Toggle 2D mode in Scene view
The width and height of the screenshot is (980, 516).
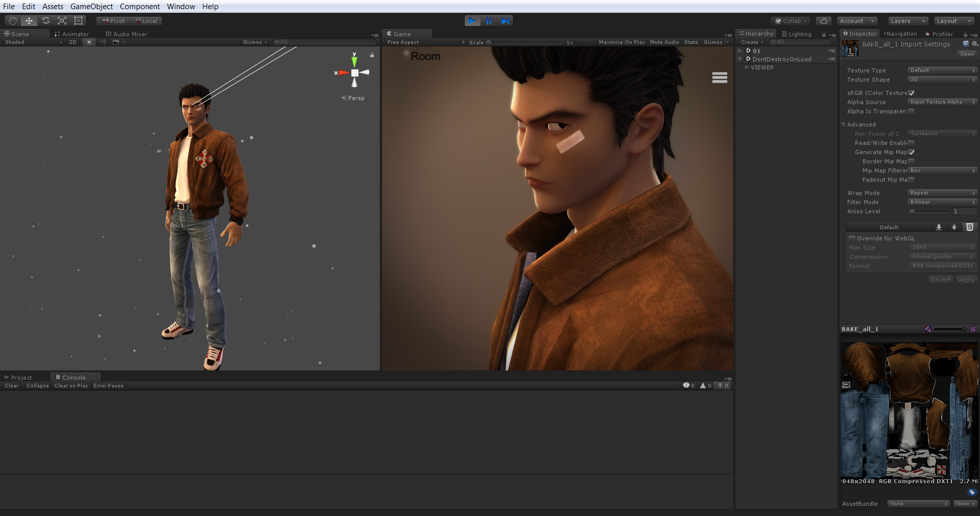click(73, 42)
